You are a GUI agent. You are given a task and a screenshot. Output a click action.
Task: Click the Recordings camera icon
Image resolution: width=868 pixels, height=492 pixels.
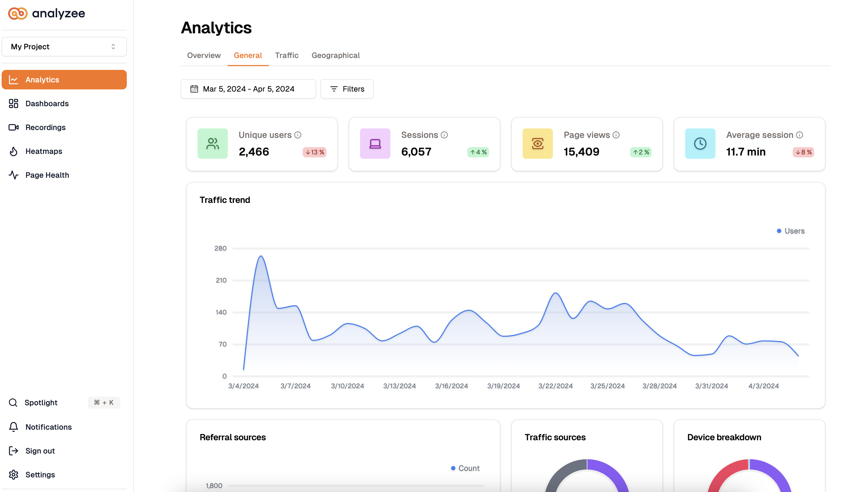14,127
